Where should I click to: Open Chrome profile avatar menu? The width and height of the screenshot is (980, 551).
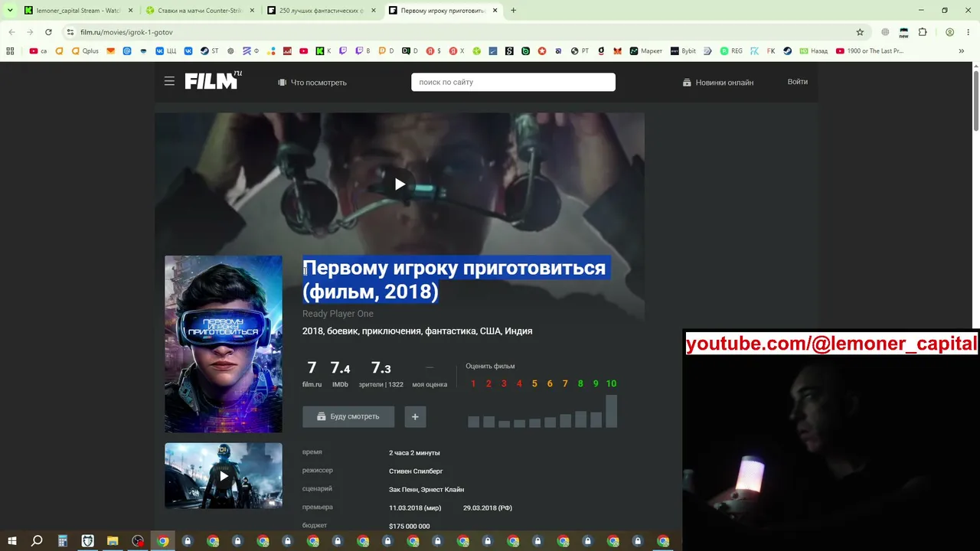(949, 32)
